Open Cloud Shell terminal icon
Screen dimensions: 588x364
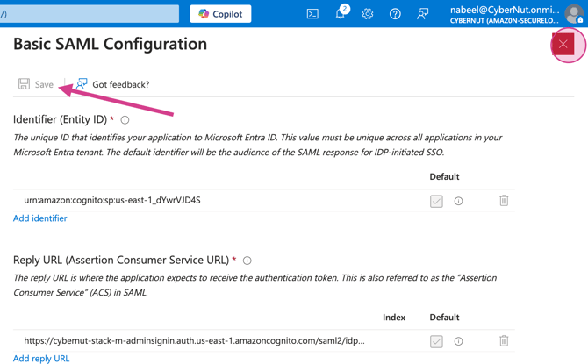tap(312, 14)
